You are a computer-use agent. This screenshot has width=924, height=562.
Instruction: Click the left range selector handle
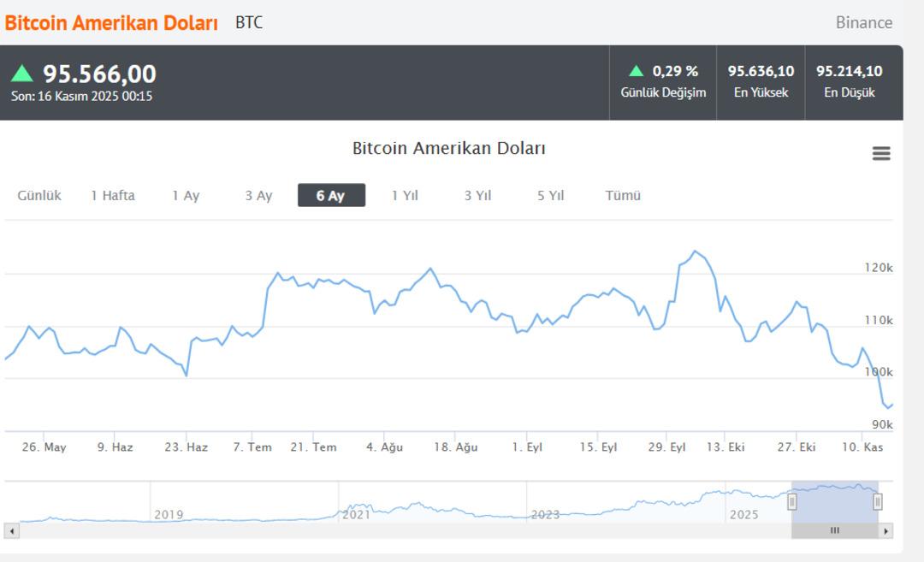pos(791,503)
